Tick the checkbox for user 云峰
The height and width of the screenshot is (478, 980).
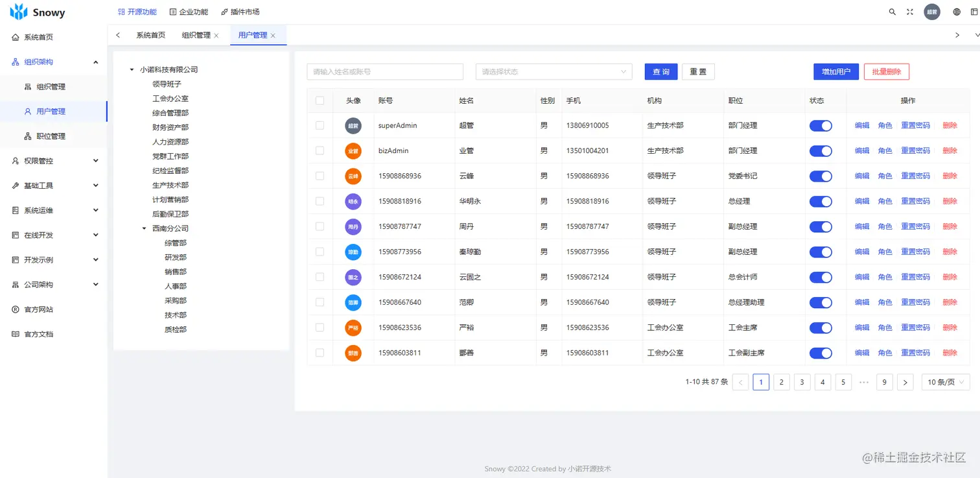(320, 176)
